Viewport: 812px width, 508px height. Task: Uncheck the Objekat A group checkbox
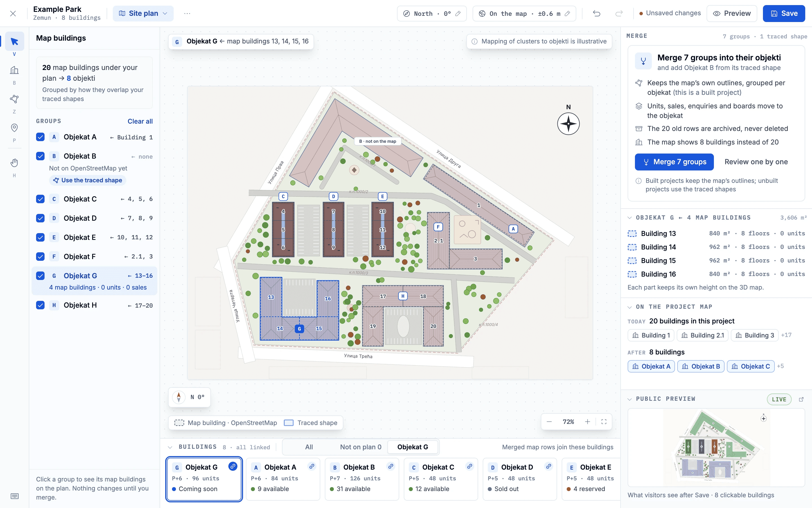[x=40, y=137]
